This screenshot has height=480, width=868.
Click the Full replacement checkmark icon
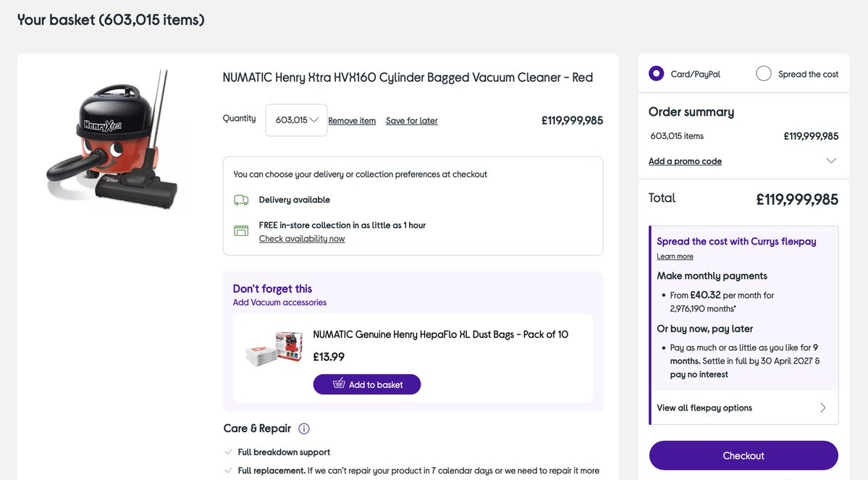point(228,471)
